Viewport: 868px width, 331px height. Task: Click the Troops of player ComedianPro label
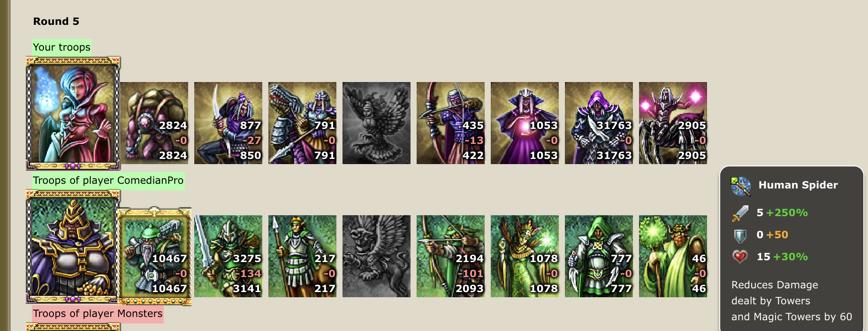(108, 181)
